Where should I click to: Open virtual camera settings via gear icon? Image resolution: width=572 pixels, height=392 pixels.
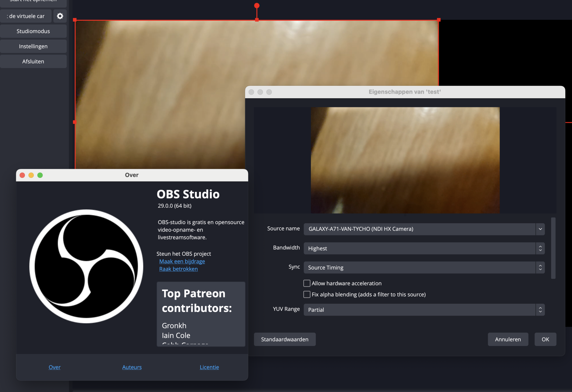[x=60, y=16]
